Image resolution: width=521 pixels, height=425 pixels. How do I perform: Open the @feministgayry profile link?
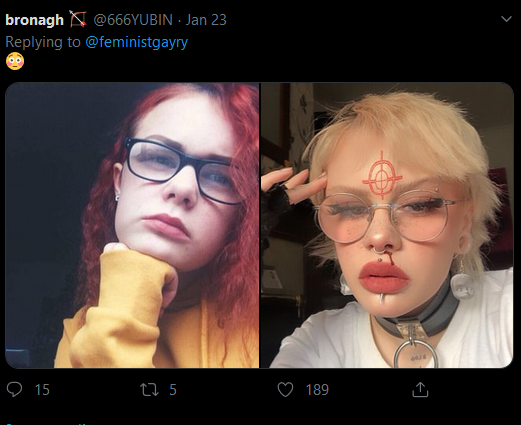click(x=137, y=42)
